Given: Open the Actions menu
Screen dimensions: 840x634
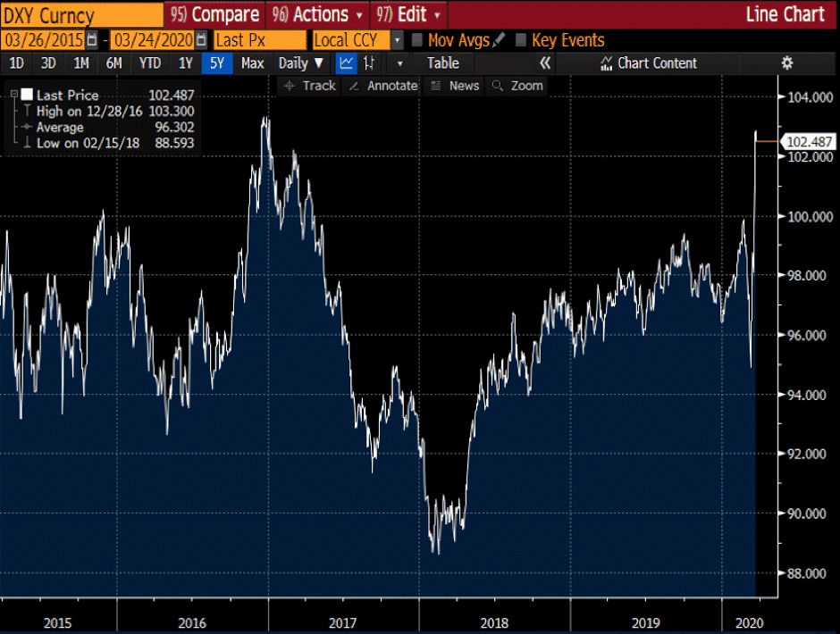Looking at the screenshot, I should (316, 14).
